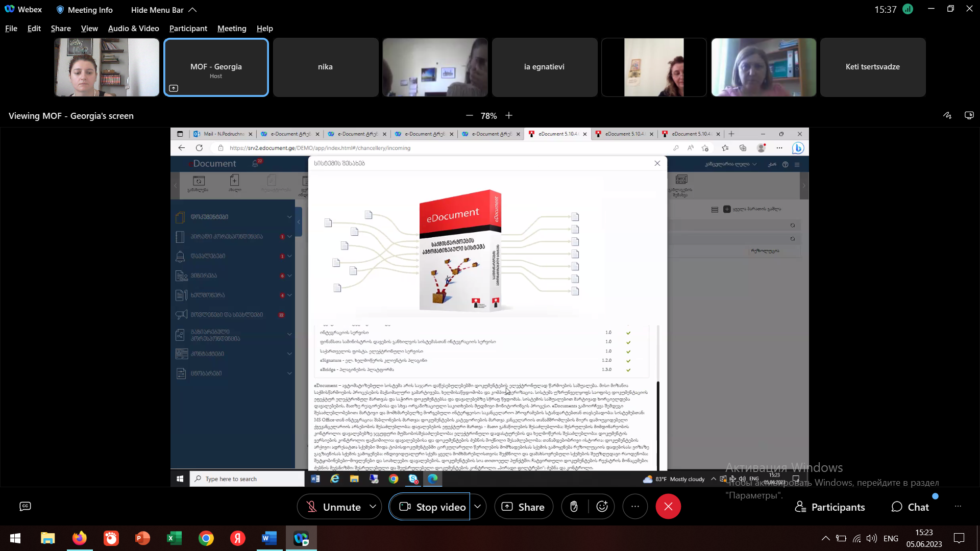
Task: Open audio options dropdown next to Unmute
Action: point(373,507)
